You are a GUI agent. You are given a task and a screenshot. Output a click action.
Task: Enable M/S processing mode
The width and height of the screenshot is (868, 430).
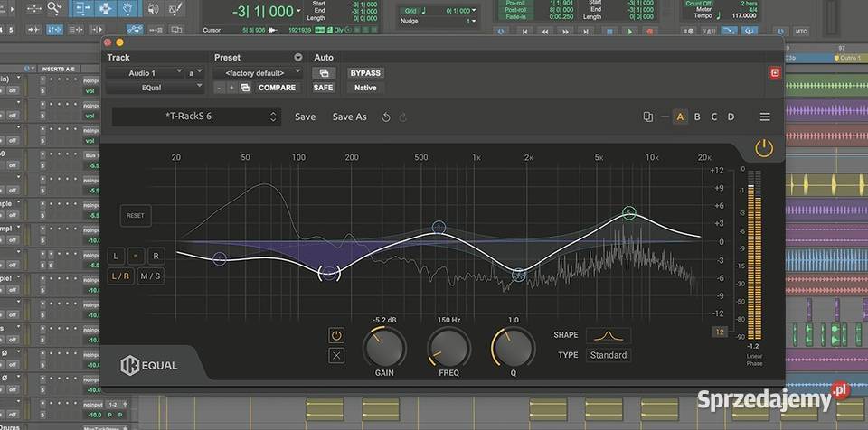coord(151,276)
